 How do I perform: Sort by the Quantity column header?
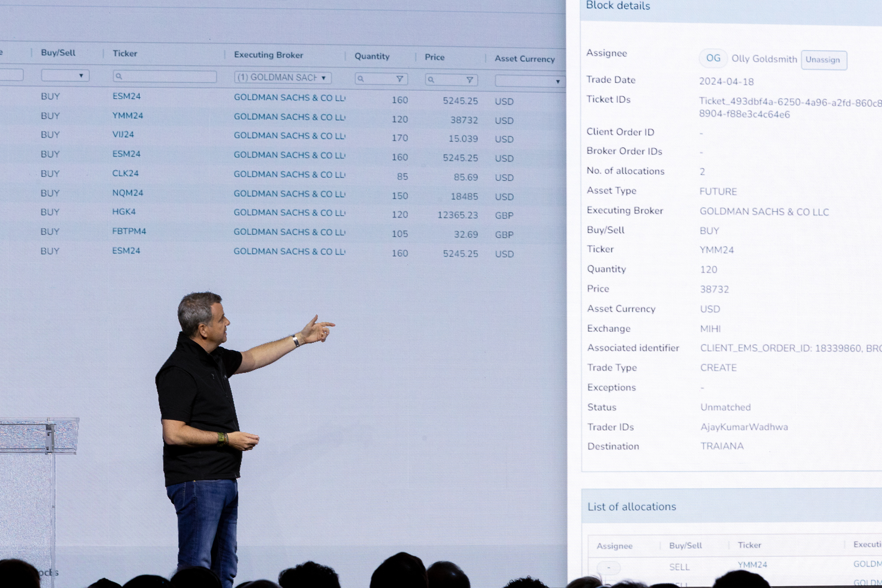pyautogui.click(x=372, y=56)
